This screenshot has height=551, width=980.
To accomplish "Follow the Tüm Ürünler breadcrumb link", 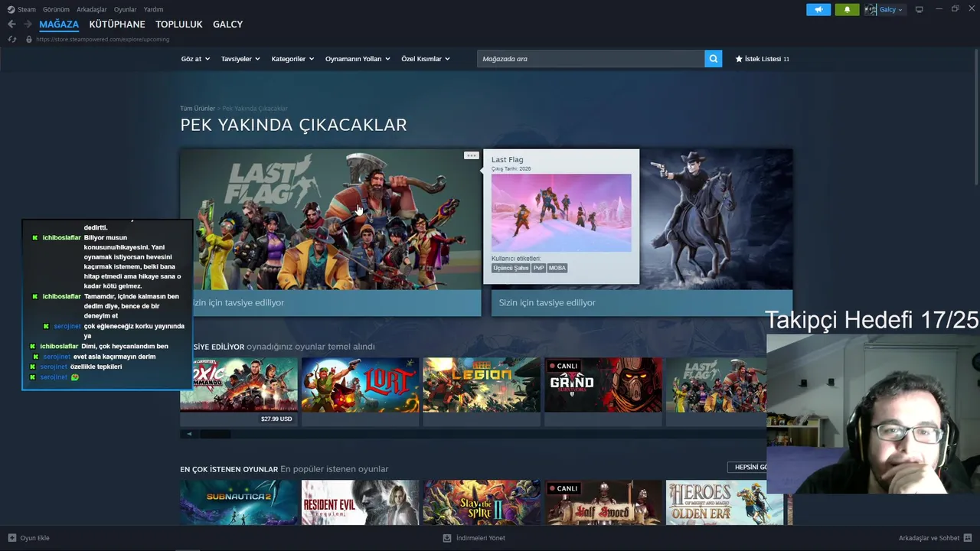I will 198,109.
